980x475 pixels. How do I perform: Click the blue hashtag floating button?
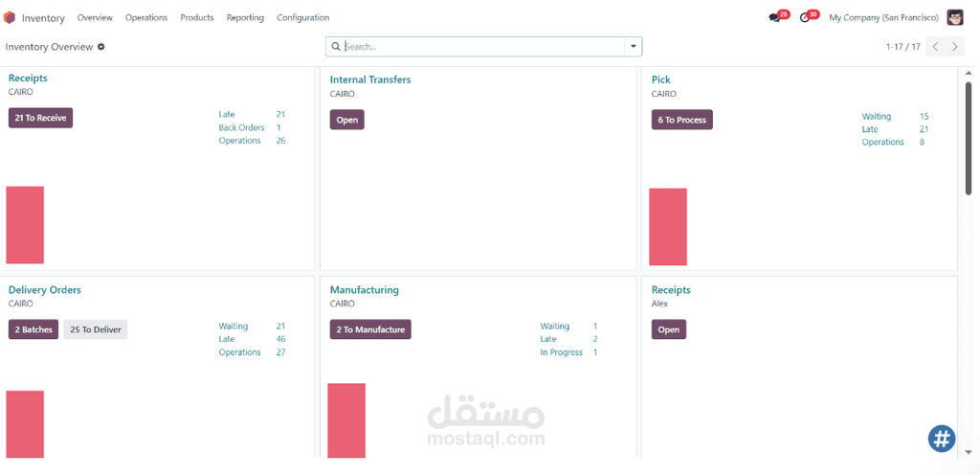coord(942,438)
